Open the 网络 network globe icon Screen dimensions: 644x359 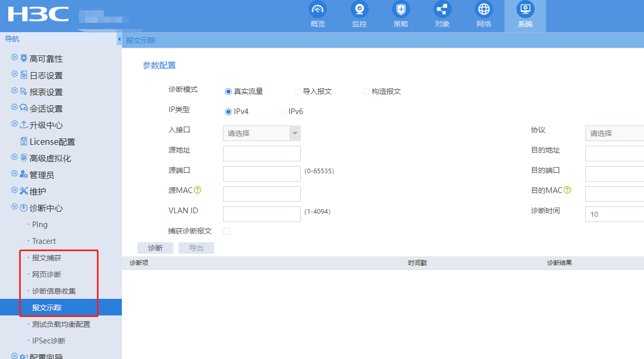tap(484, 9)
